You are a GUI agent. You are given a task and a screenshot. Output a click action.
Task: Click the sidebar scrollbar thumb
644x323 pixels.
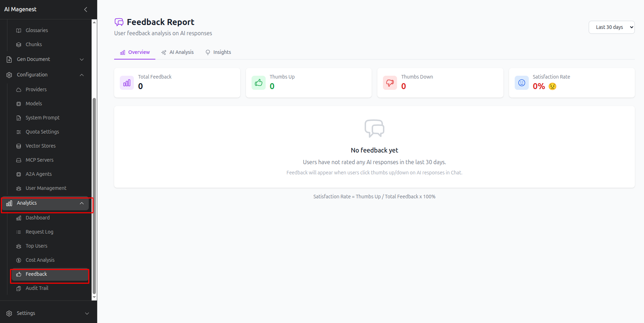point(94,196)
